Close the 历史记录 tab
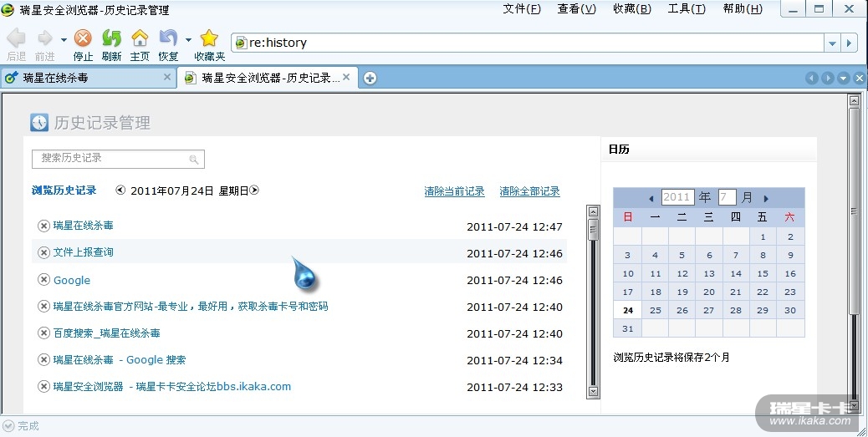The image size is (868, 437). [346, 78]
